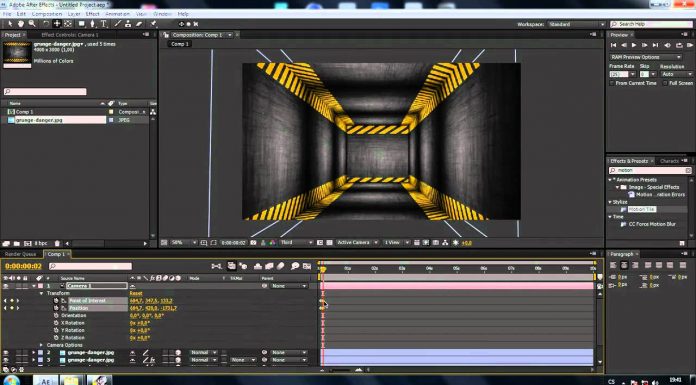
Task: Toggle the Orientation stopwatch
Action: pos(56,316)
